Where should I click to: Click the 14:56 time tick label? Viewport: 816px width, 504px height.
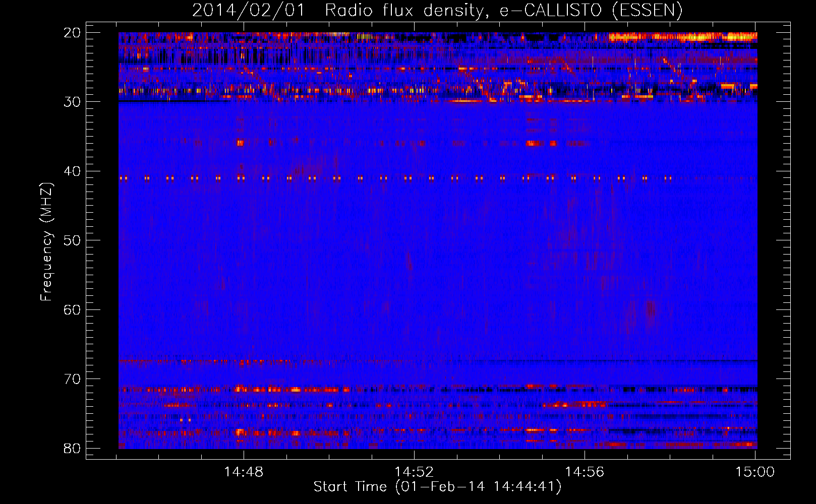pos(585,472)
